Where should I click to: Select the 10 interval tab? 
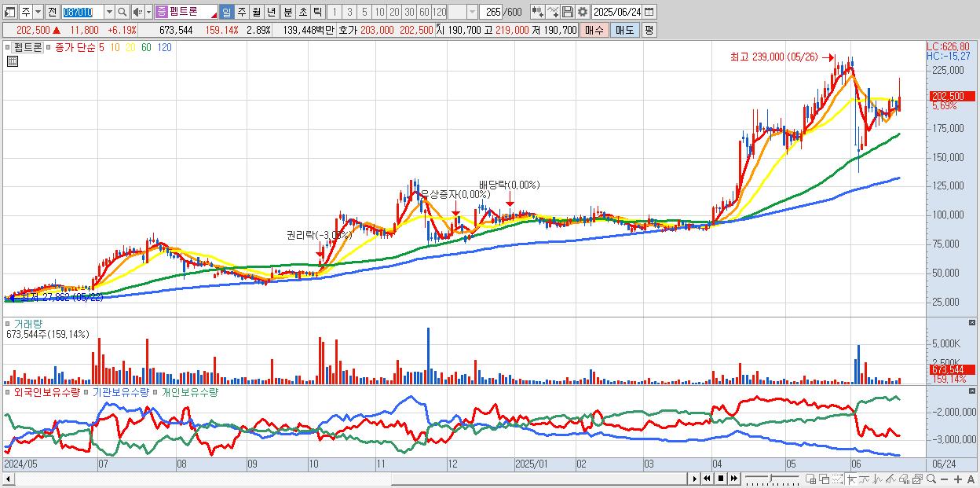coord(379,12)
